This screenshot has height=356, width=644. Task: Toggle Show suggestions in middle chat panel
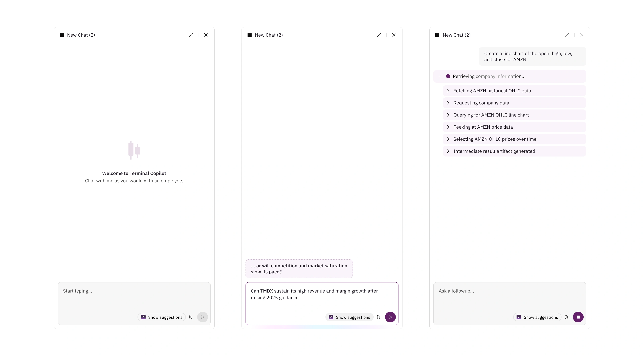click(x=349, y=317)
